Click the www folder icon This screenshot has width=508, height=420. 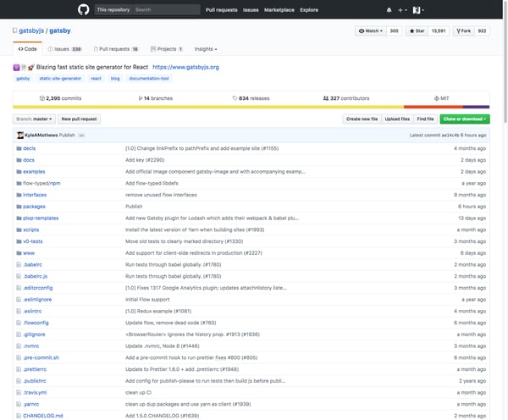(19, 253)
